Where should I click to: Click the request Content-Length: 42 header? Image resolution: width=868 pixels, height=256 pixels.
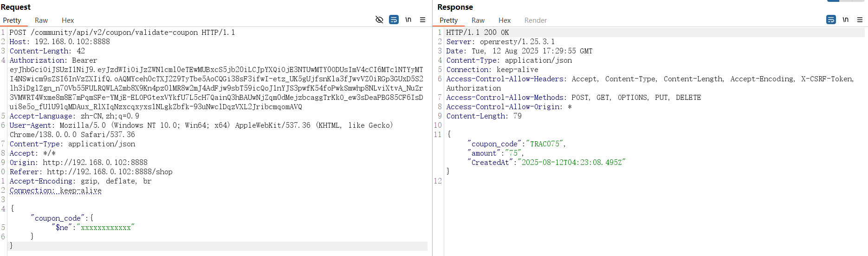tap(47, 51)
